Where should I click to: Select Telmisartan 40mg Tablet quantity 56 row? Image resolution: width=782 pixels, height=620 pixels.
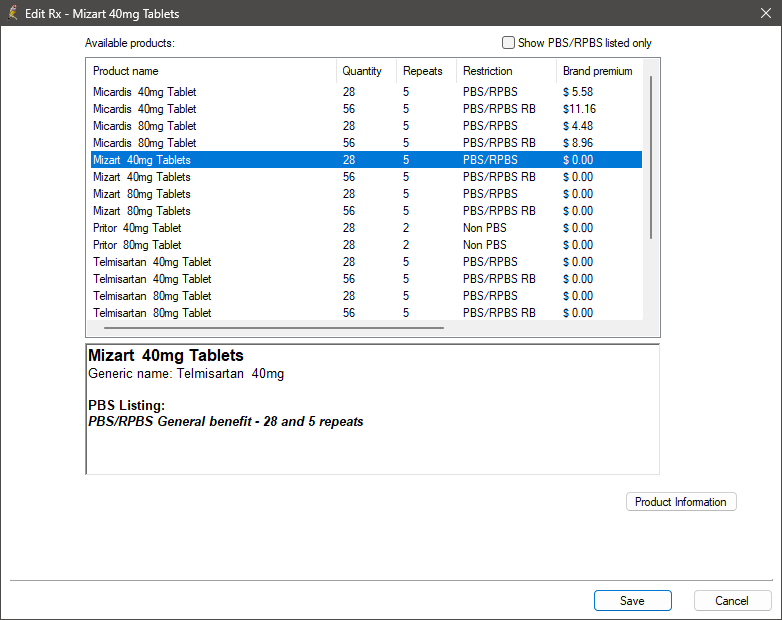366,279
